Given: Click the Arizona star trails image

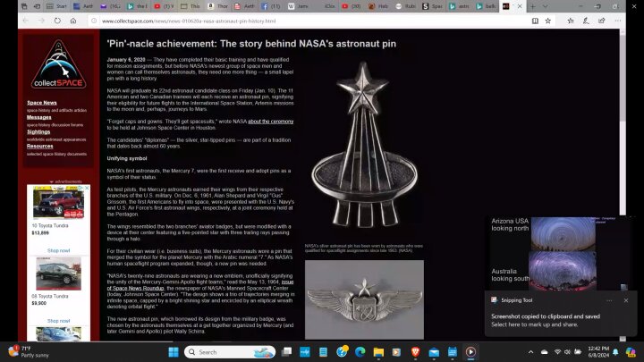Looking at the screenshot, I should click(x=563, y=234).
